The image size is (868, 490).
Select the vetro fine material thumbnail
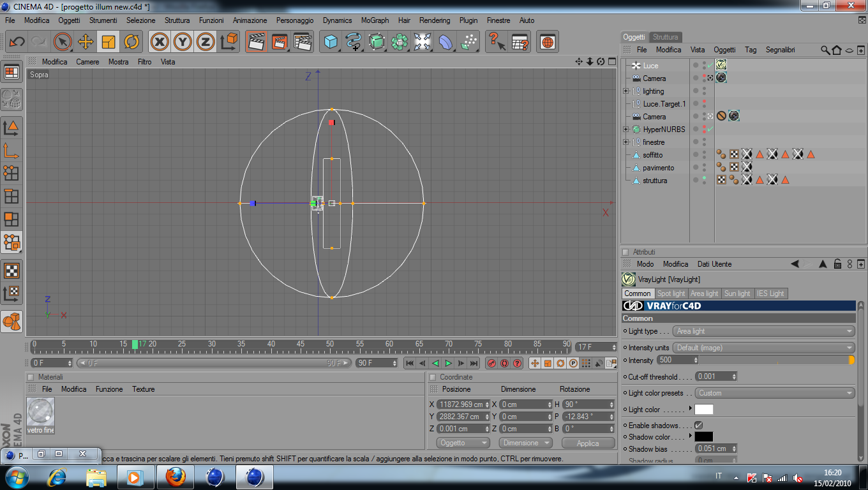[x=41, y=412]
